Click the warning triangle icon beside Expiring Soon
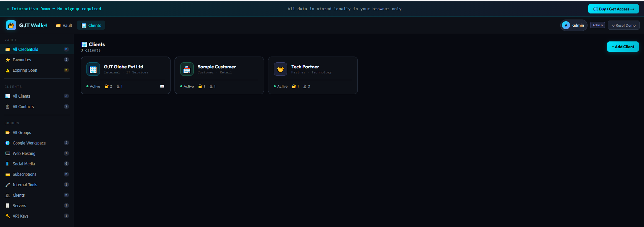Image resolution: width=644 pixels, height=227 pixels. 8,70
